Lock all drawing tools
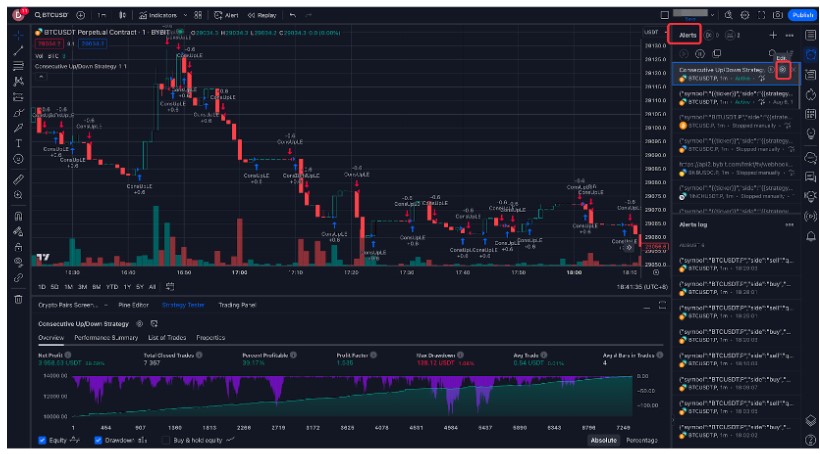 (x=18, y=247)
